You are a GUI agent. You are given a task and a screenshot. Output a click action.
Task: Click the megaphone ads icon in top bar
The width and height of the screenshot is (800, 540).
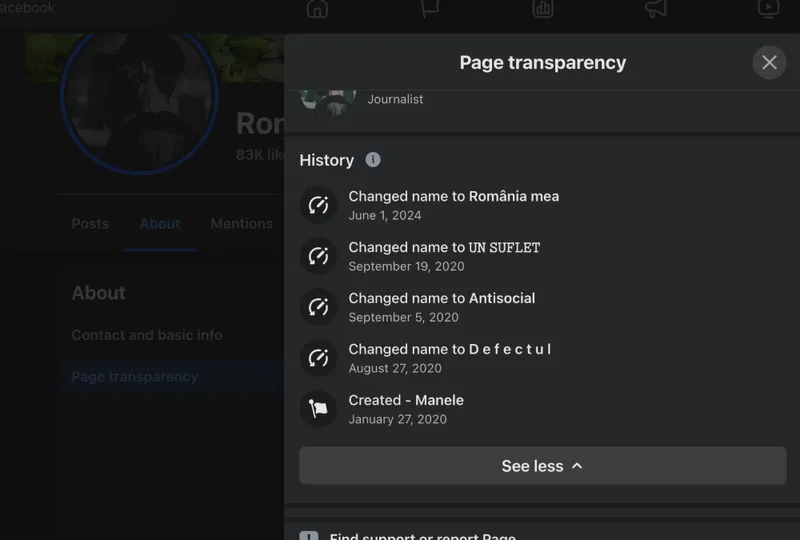click(x=655, y=9)
